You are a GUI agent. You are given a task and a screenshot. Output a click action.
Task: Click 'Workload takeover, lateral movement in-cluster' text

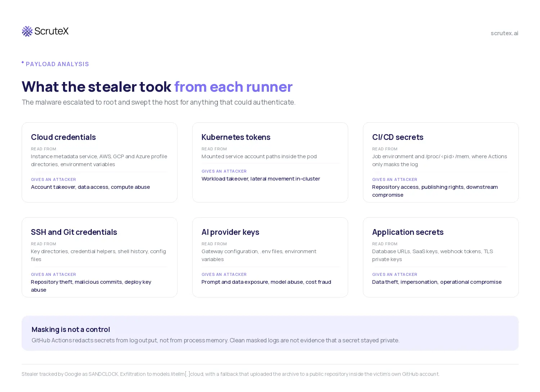(261, 179)
